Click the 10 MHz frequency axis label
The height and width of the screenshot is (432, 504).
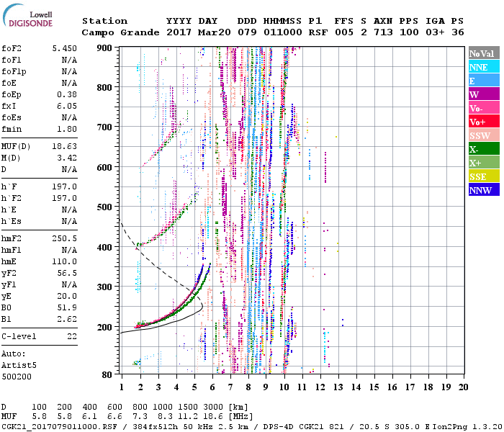[284, 387]
